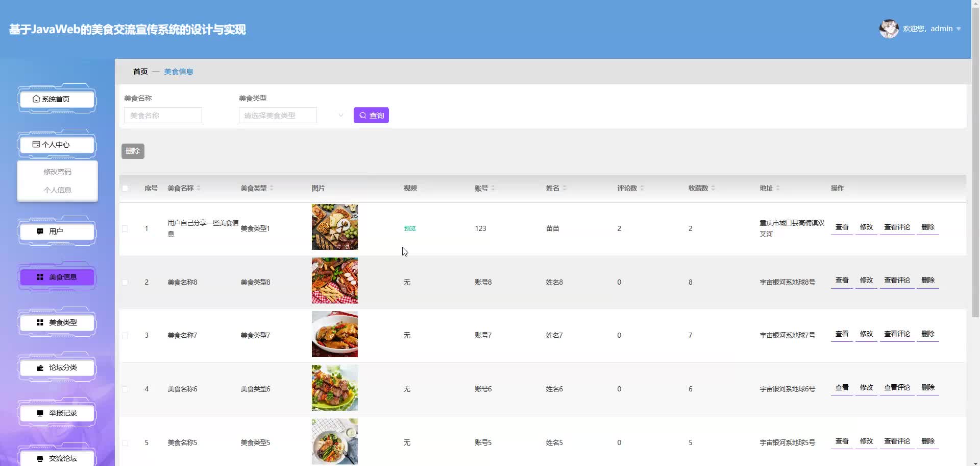Open the 用户 sidebar menu
The height and width of the screenshot is (466, 980).
coord(57,231)
